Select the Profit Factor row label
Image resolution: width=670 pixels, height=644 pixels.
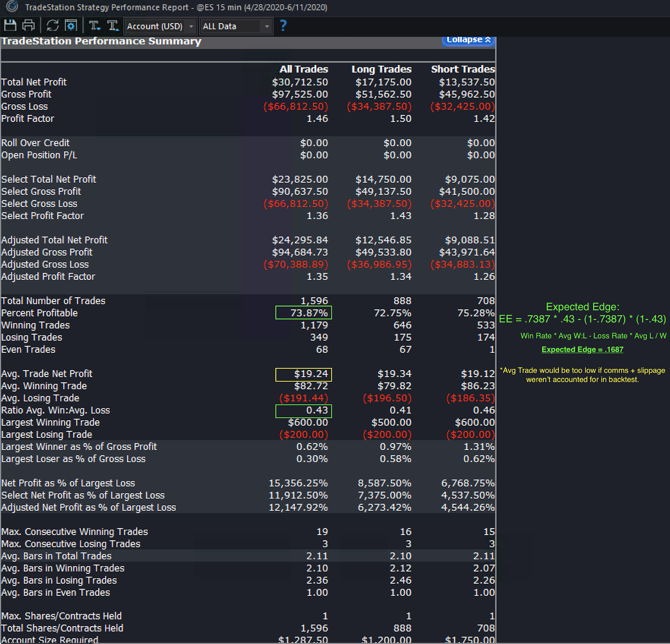[28, 119]
